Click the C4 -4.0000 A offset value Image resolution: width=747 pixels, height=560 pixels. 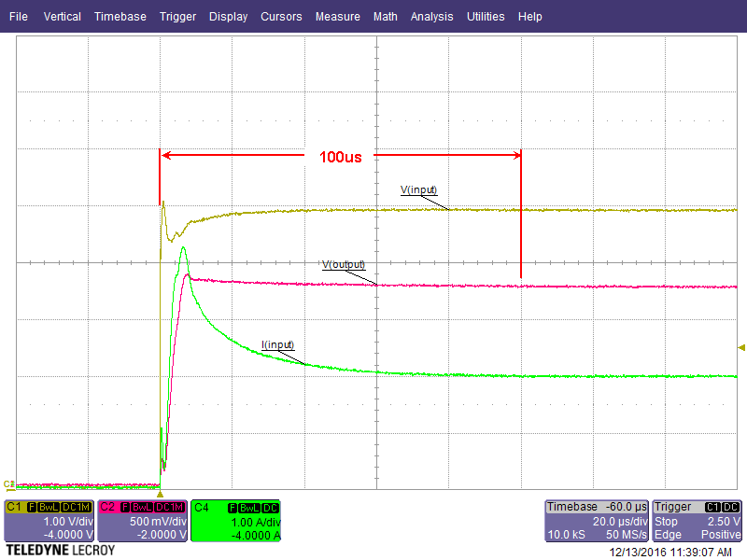pyautogui.click(x=256, y=535)
